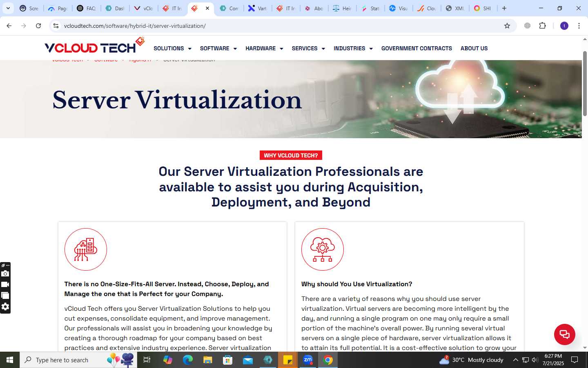Click the WHY VCLOUD TECH? red badge
The width and height of the screenshot is (588, 368).
pyautogui.click(x=291, y=155)
